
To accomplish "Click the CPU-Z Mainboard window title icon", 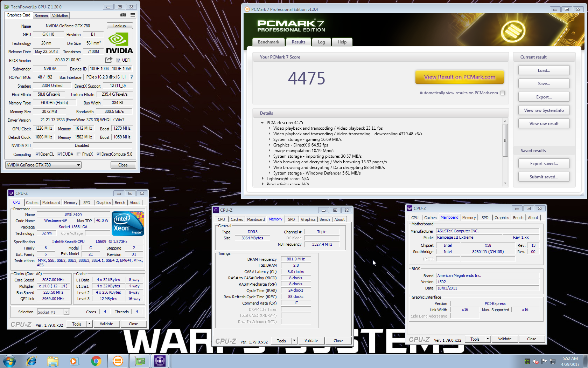I will 409,208.
